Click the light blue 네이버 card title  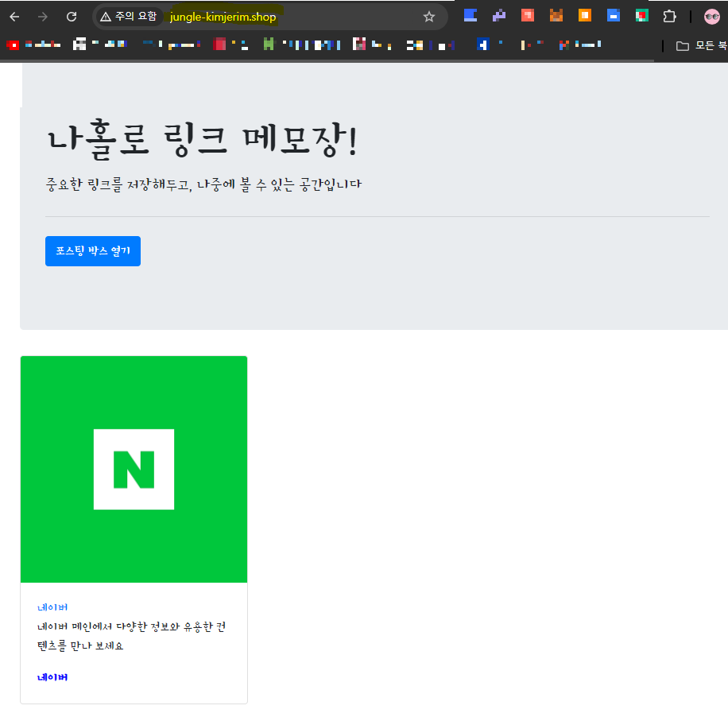click(52, 607)
